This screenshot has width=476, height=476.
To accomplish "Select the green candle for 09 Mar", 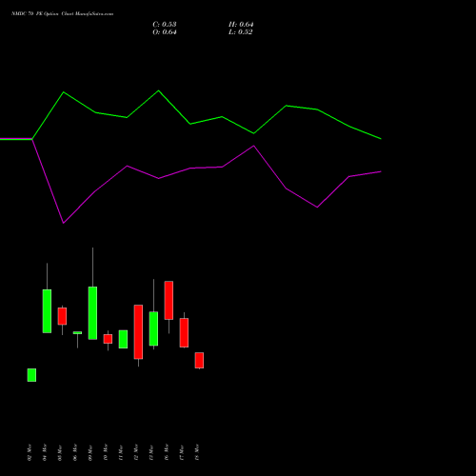I will [x=92, y=313].
